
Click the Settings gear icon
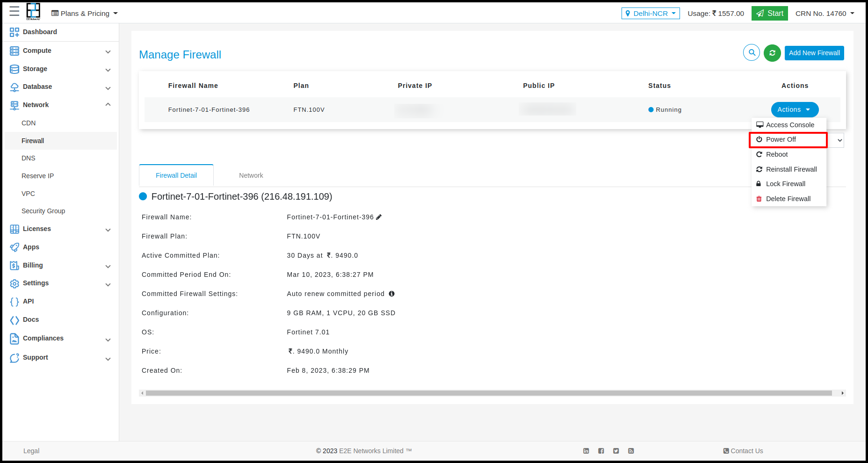[14, 283]
